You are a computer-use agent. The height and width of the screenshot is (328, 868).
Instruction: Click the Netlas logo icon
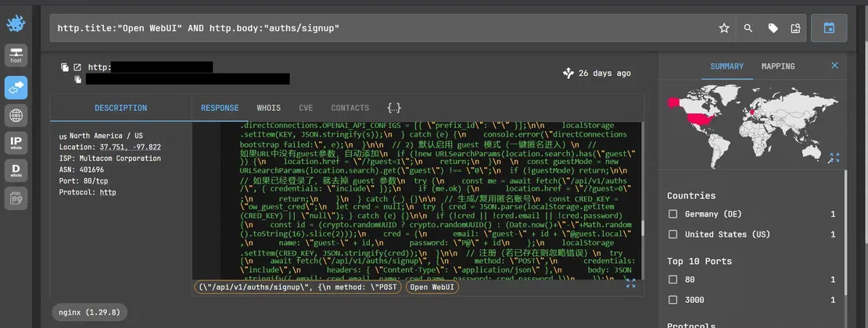[x=16, y=23]
